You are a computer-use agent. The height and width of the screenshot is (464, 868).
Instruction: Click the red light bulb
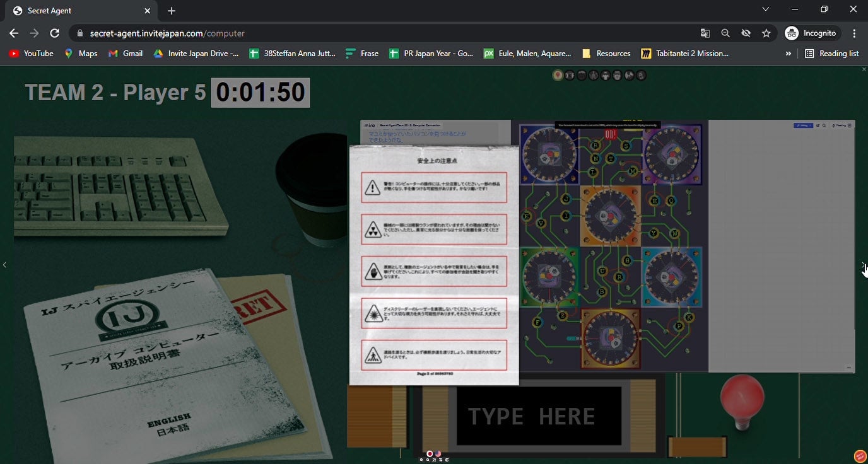pos(742,398)
